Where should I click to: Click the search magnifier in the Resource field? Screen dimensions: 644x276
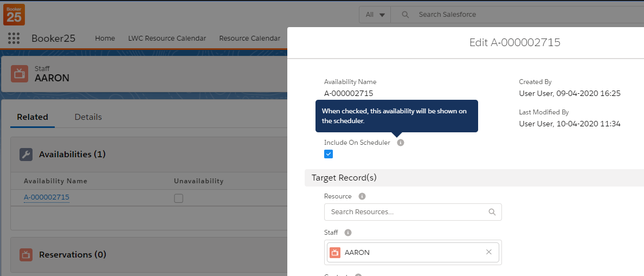click(492, 212)
